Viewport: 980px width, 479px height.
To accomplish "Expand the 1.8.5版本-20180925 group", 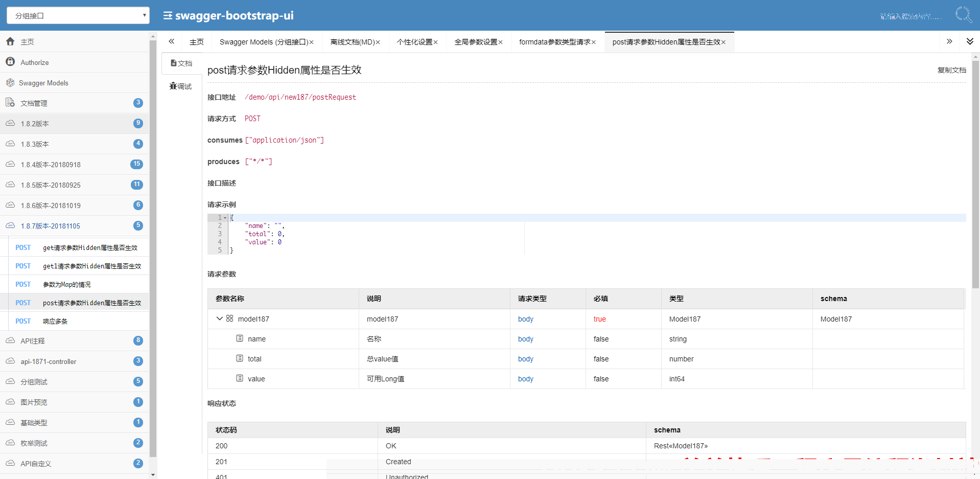I will point(75,185).
